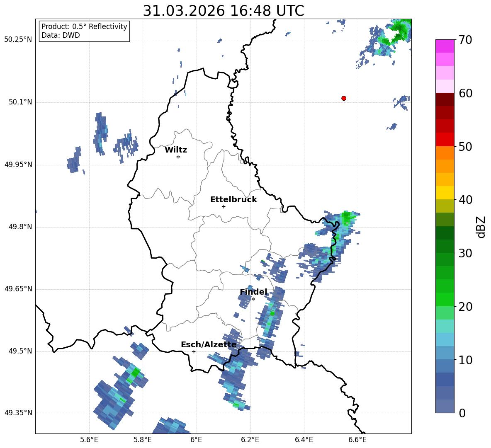Click the 5.8°E longitude label
This screenshot has height=448, width=491.
(143, 440)
